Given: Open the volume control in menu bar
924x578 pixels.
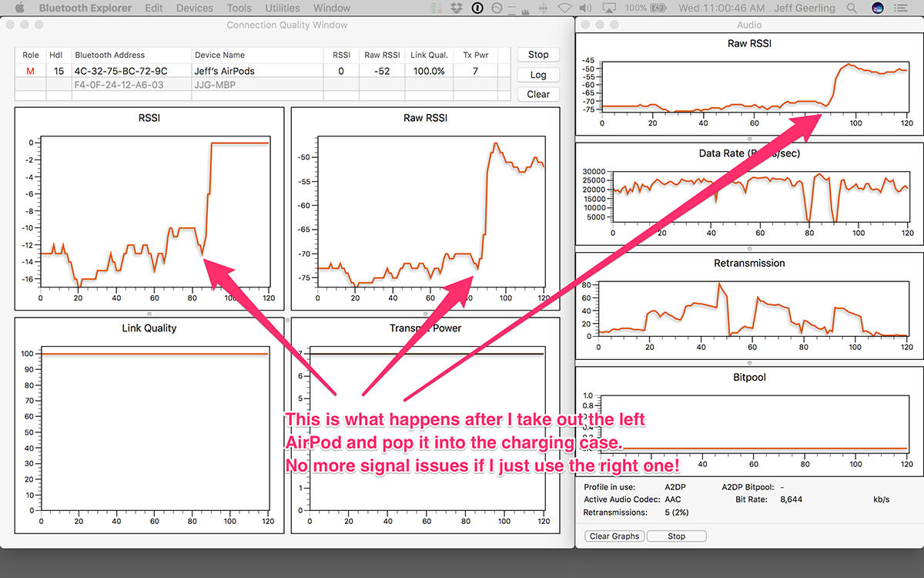Looking at the screenshot, I should coord(586,8).
